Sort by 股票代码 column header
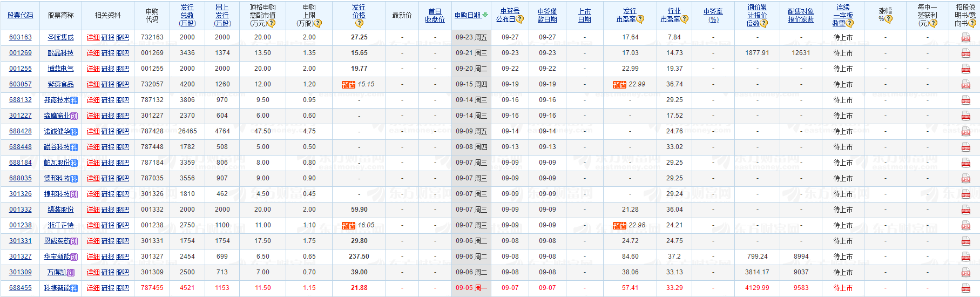The width and height of the screenshot is (980, 297). tap(20, 15)
